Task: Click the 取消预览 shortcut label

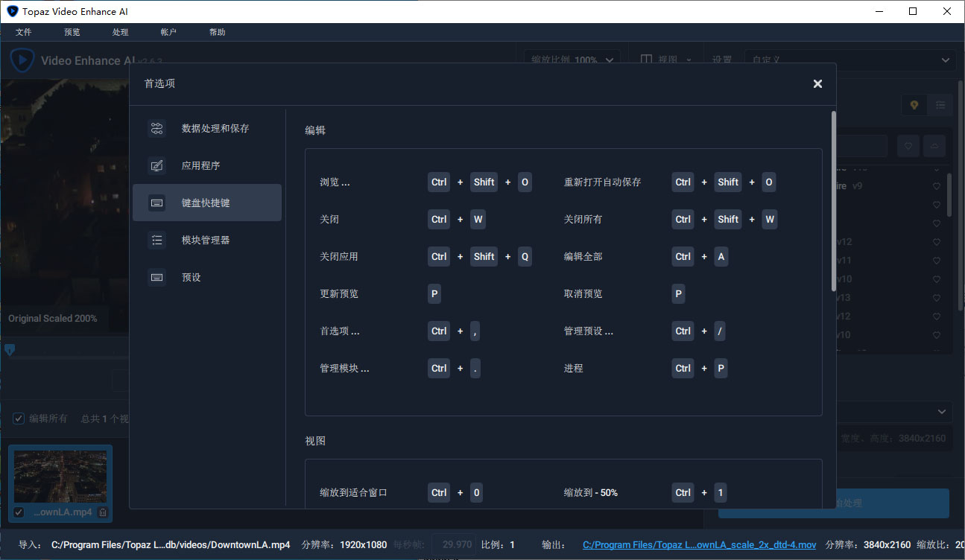Action: [x=583, y=294]
